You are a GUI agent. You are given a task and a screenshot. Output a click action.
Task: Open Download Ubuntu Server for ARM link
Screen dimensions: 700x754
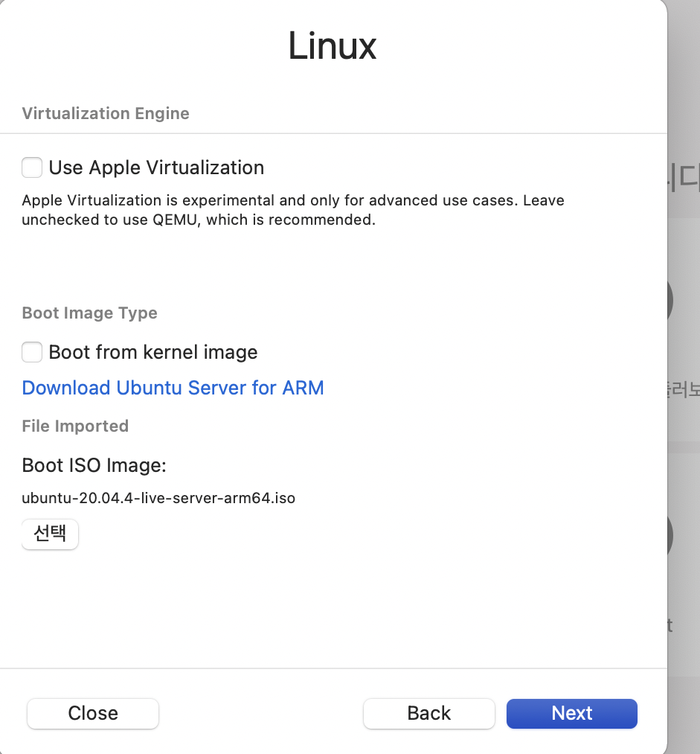(x=173, y=388)
